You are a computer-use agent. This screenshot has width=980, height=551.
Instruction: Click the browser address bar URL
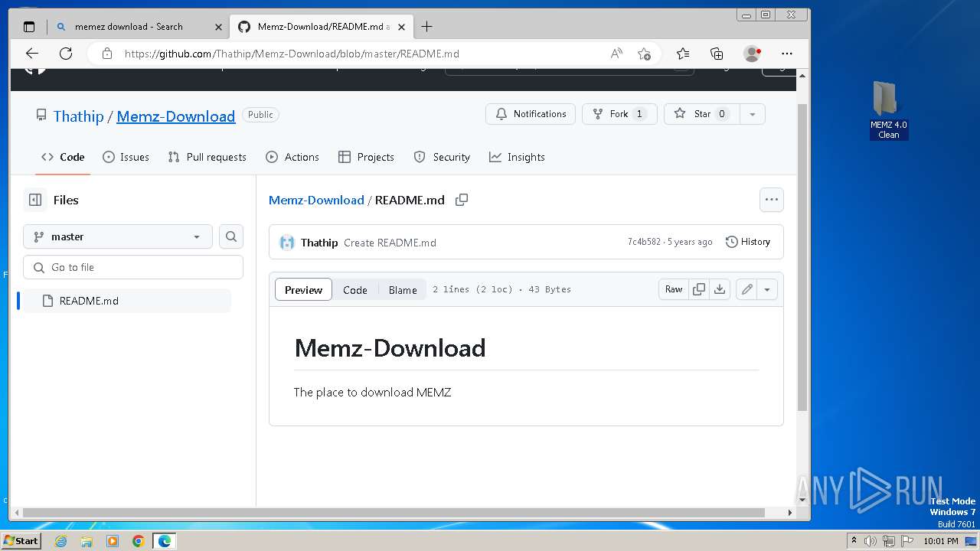[292, 54]
